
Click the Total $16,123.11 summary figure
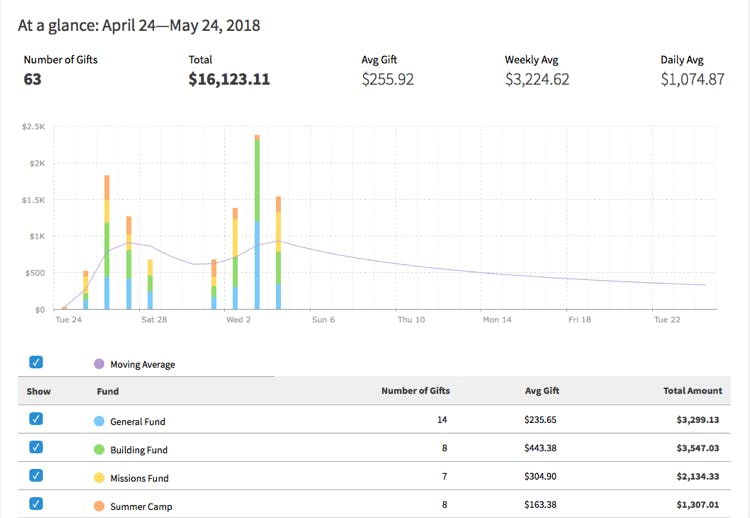pos(229,78)
